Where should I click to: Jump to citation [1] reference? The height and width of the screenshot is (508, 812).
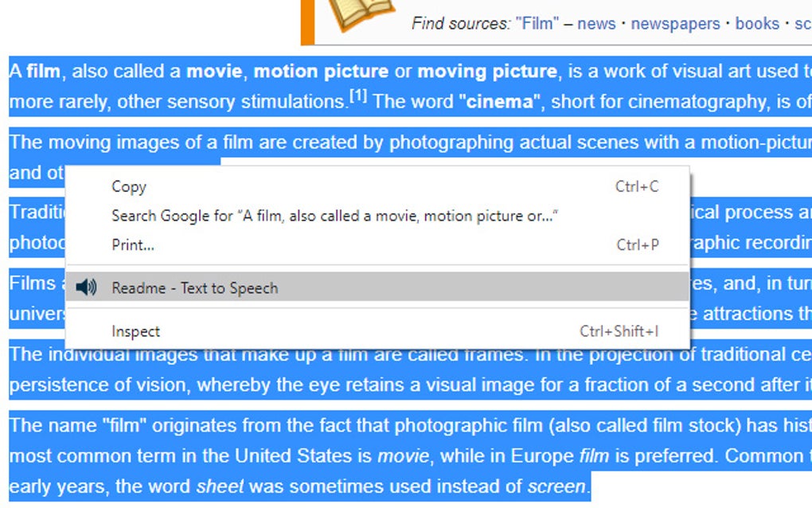tap(358, 97)
